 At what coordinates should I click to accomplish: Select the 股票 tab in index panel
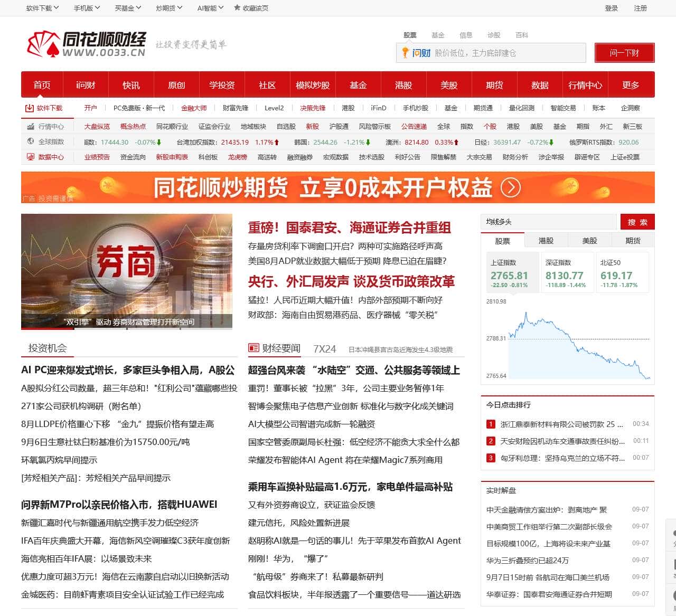pos(503,241)
